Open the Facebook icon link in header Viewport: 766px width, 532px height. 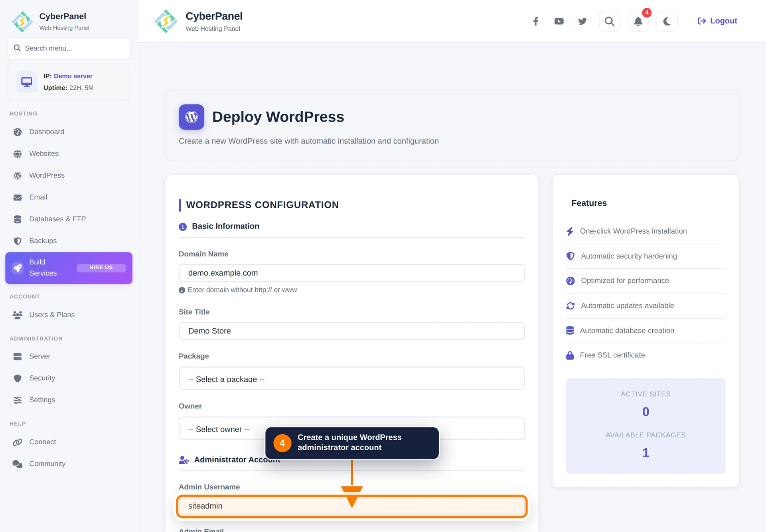(x=536, y=21)
